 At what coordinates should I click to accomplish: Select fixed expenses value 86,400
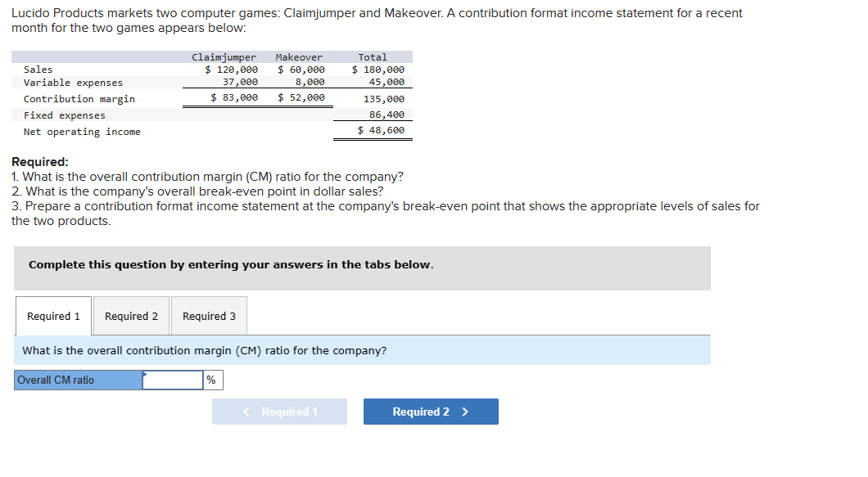(x=387, y=115)
